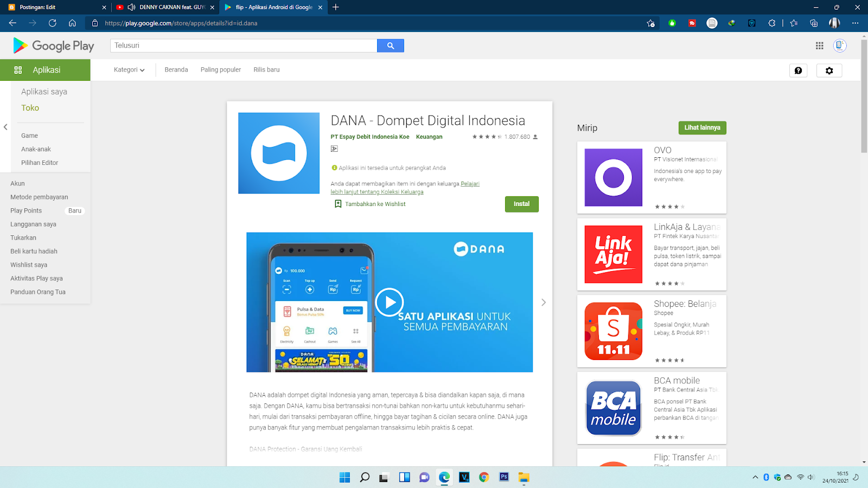Click the blue search magnifier button

tap(391, 46)
